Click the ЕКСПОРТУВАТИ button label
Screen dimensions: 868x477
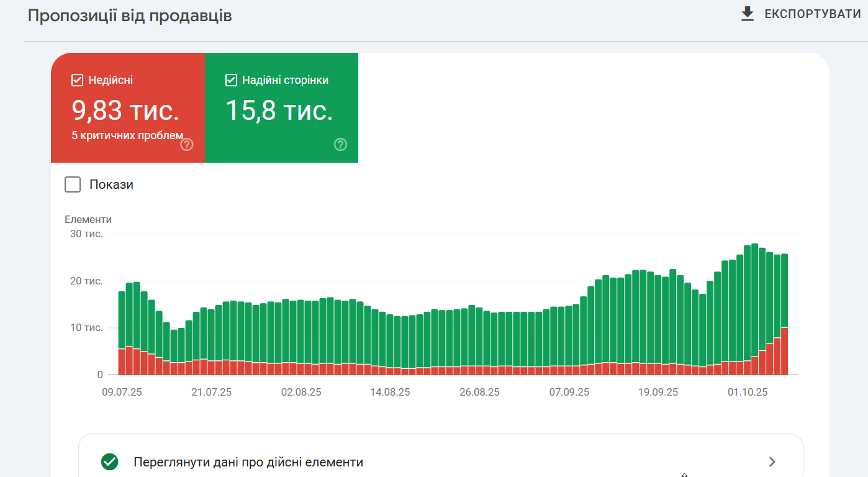[x=813, y=14]
